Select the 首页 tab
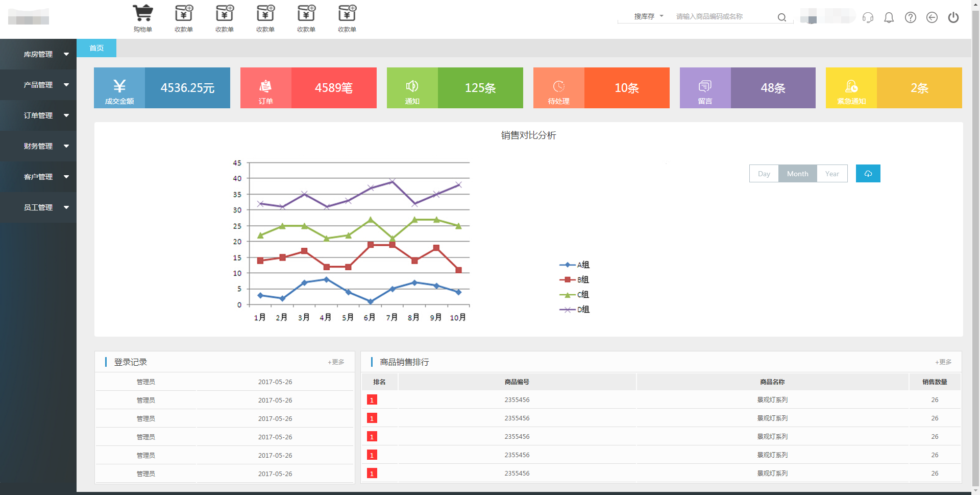980x495 pixels. pos(96,48)
